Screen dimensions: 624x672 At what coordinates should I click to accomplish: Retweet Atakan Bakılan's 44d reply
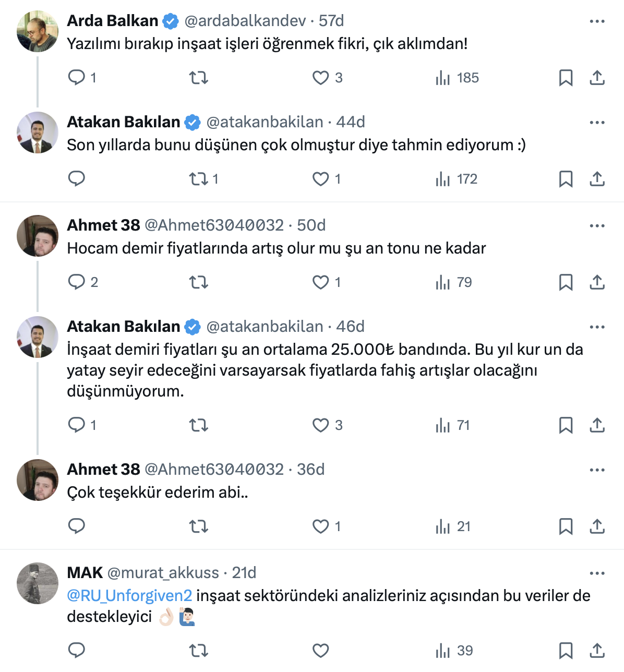[199, 179]
